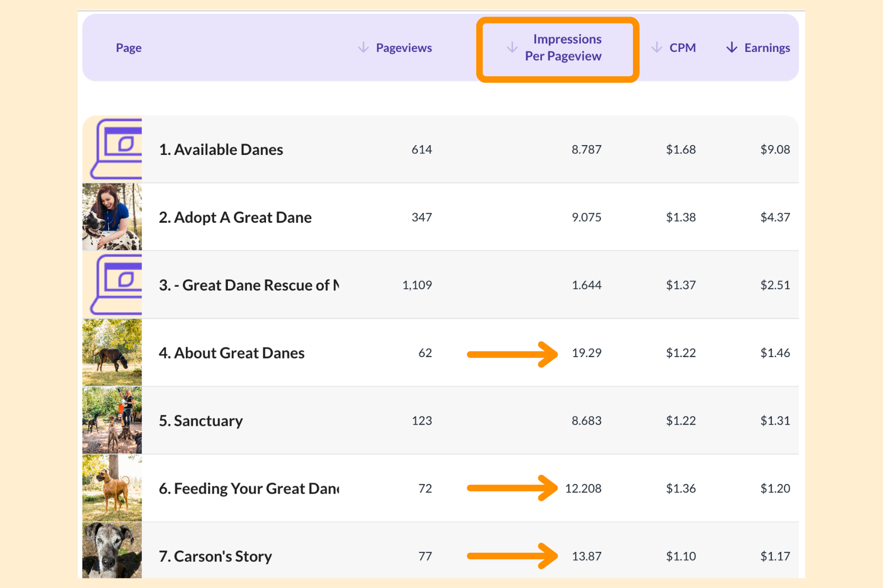Click the Adopt A Great Dane photo thumbnail
The width and height of the screenshot is (883, 588).
tap(113, 217)
